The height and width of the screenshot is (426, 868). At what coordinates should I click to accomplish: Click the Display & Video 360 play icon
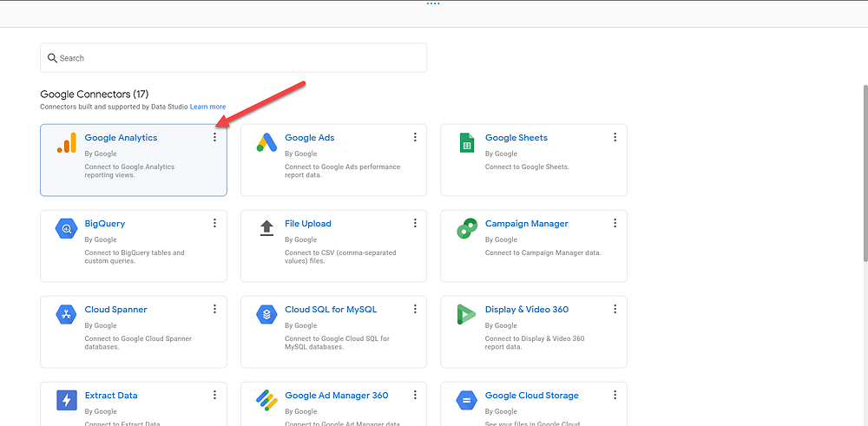tap(466, 314)
